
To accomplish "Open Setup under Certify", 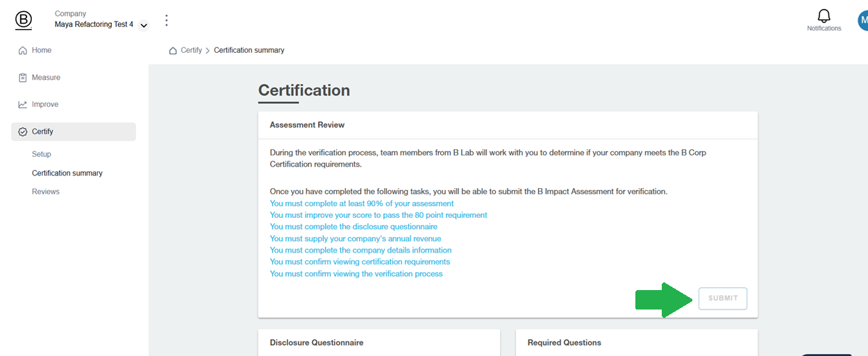I will (42, 154).
